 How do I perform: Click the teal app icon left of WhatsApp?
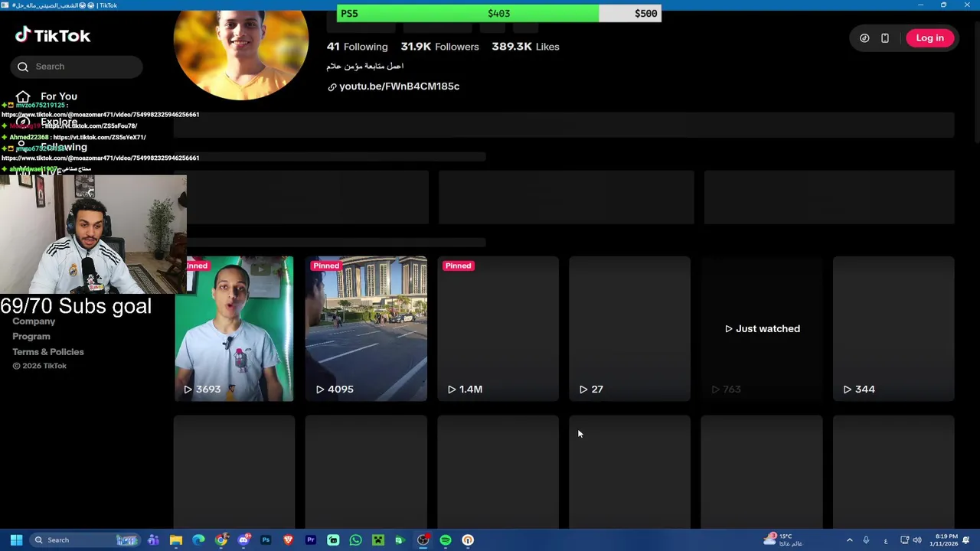click(x=333, y=540)
